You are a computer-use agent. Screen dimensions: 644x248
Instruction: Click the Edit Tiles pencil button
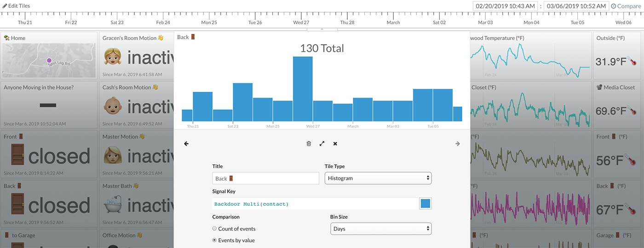pos(17,6)
